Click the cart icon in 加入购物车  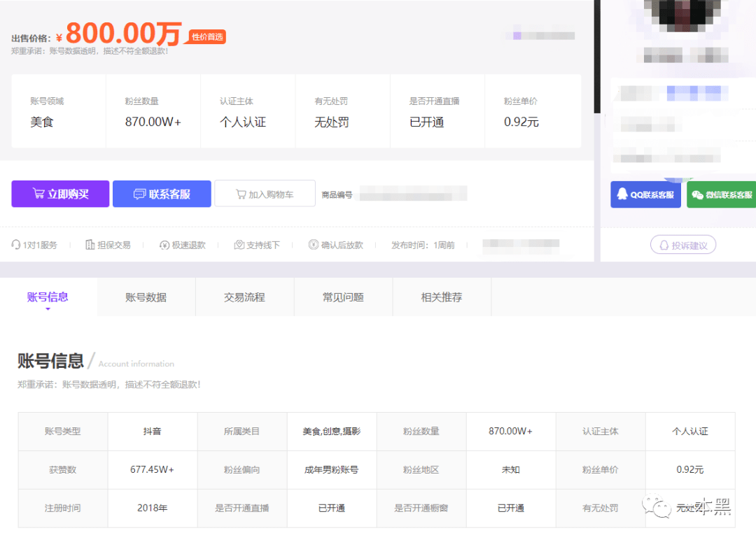(x=241, y=194)
